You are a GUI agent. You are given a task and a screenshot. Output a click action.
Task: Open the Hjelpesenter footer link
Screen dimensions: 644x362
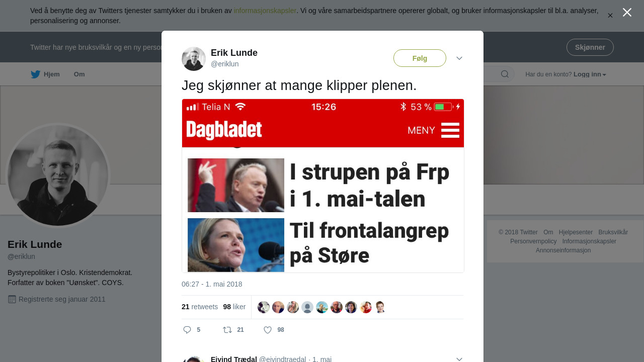click(576, 232)
